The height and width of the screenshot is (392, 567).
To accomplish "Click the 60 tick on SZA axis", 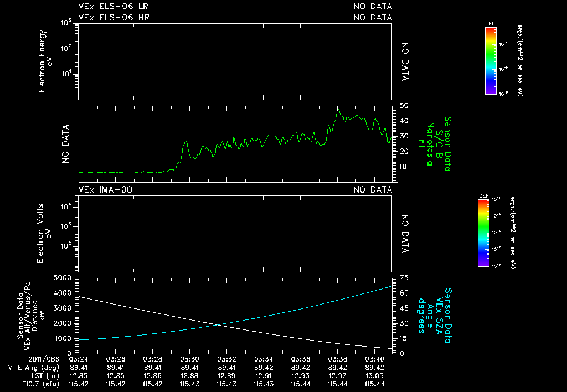I will (x=404, y=293).
